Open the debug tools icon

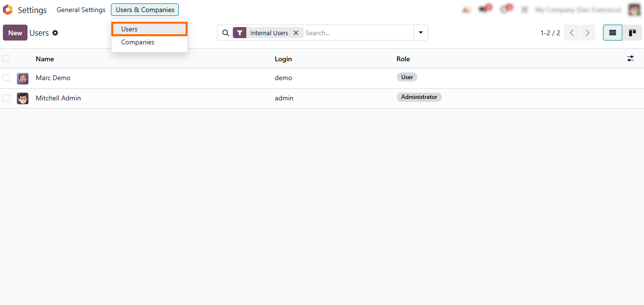[525, 10]
